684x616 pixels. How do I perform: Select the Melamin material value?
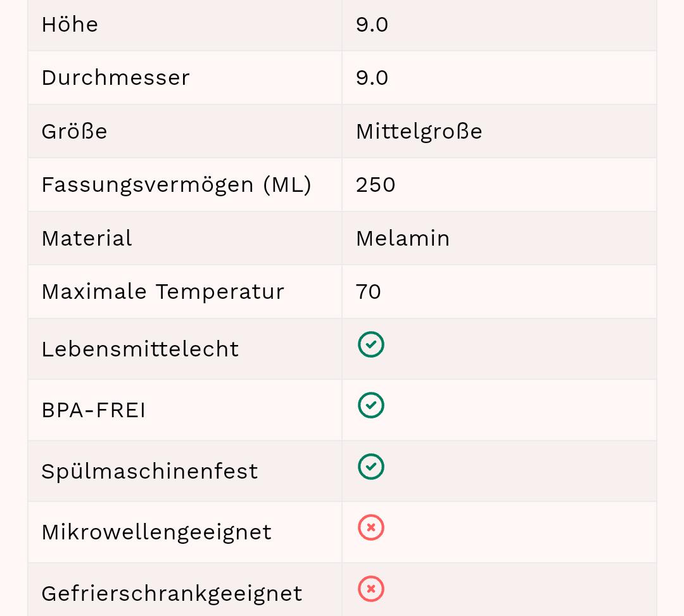click(403, 239)
